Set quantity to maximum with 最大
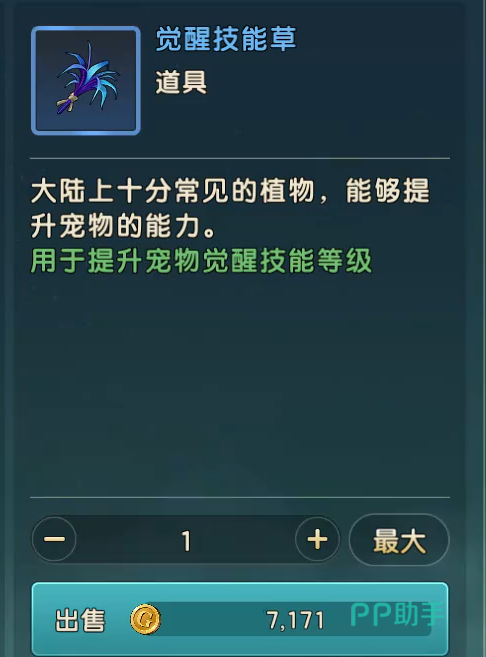Viewport: 486px width, 657px height. tap(399, 540)
